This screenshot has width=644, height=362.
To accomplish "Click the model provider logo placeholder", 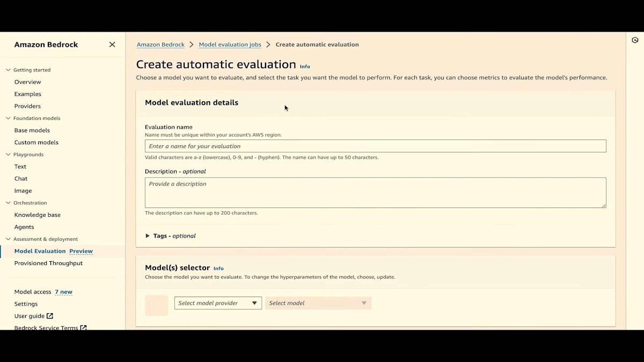I will point(157,305).
